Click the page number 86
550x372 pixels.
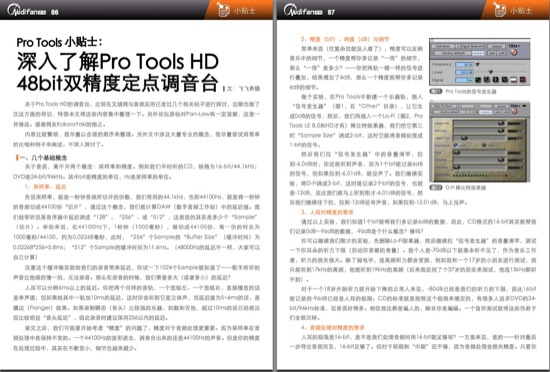55,12
